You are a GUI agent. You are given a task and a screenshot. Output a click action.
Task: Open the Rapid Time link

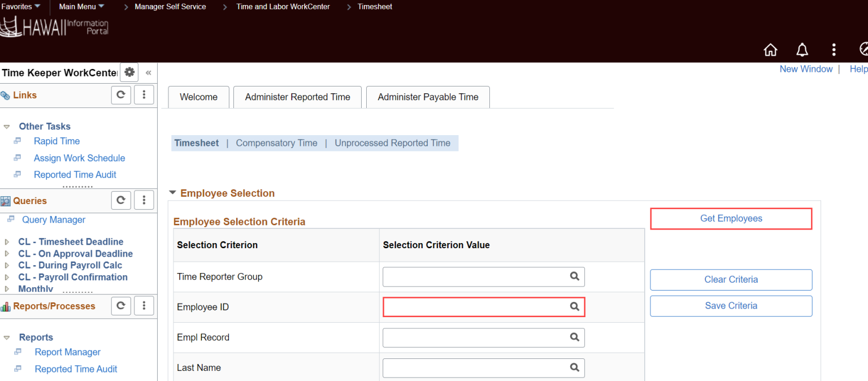[x=57, y=141]
